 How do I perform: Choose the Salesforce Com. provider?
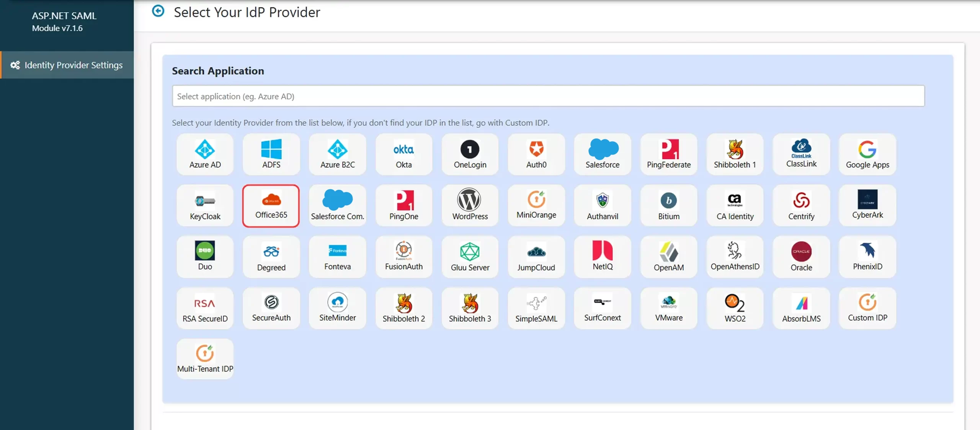pos(337,206)
